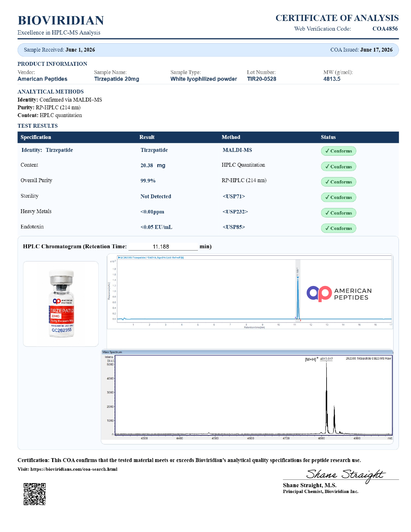Click the retention time field showing 11.188

point(163,247)
